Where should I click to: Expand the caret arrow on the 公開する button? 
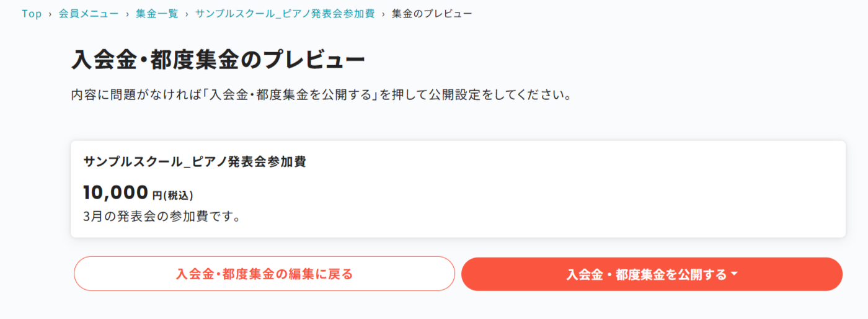(735, 274)
